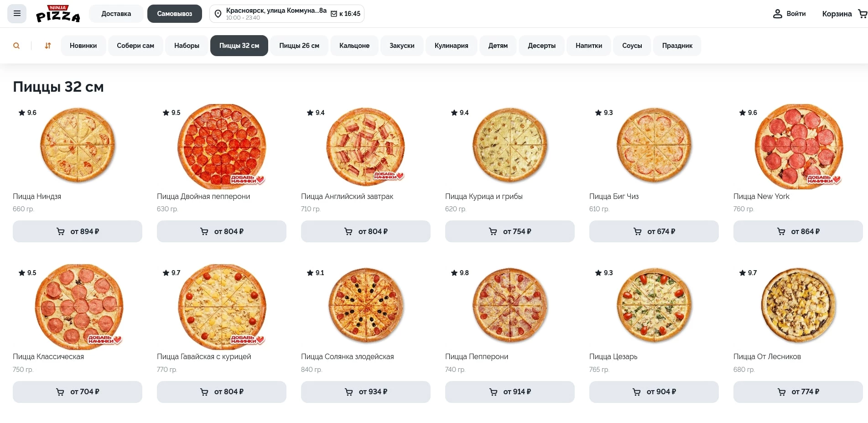Open the pickup time selector к 16:45
Image resolution: width=868 pixels, height=423 pixels.
(346, 14)
